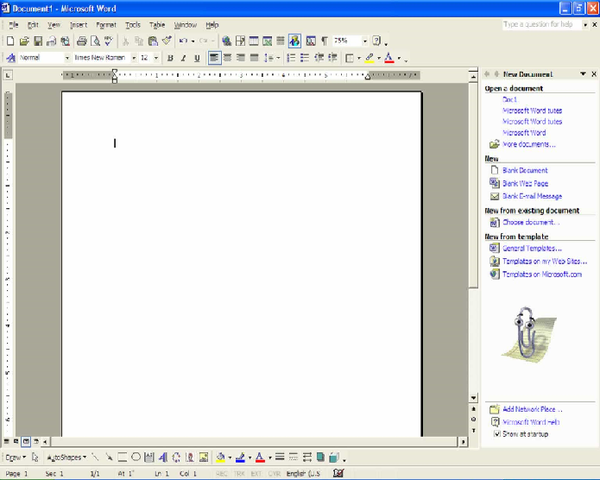Click the numbered list icon
The image size is (600, 480).
(291, 58)
